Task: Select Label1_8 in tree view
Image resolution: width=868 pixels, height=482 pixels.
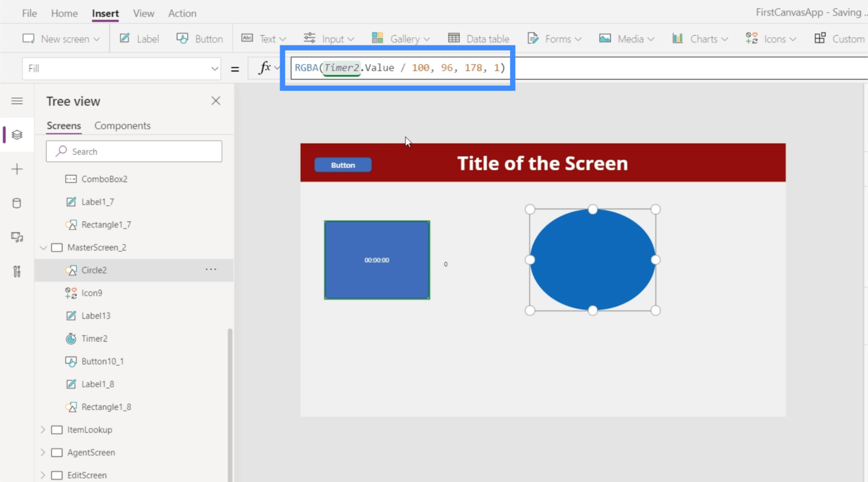Action: pos(98,384)
